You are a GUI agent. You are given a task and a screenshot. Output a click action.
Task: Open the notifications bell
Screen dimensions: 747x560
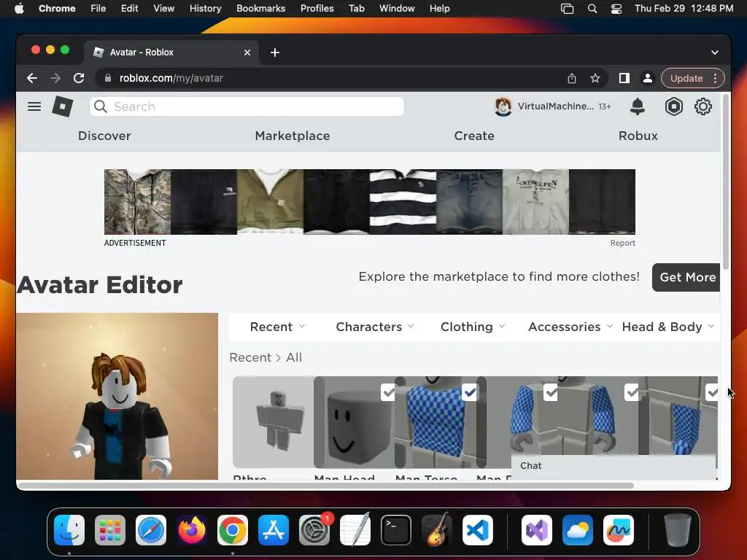[x=638, y=106]
